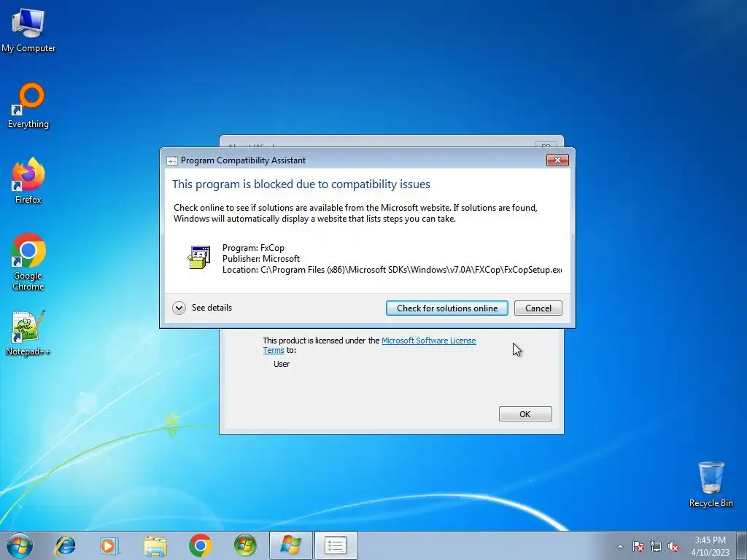Click OK in the About Windows dialog
The width and height of the screenshot is (747, 560).
pyautogui.click(x=525, y=414)
